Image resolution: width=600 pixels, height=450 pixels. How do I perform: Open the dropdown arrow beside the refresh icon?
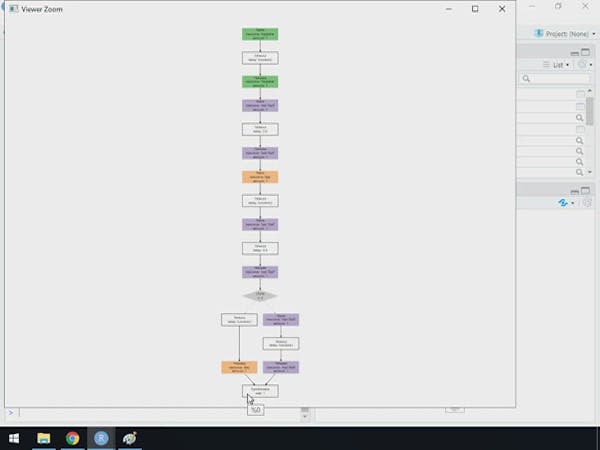click(x=591, y=65)
